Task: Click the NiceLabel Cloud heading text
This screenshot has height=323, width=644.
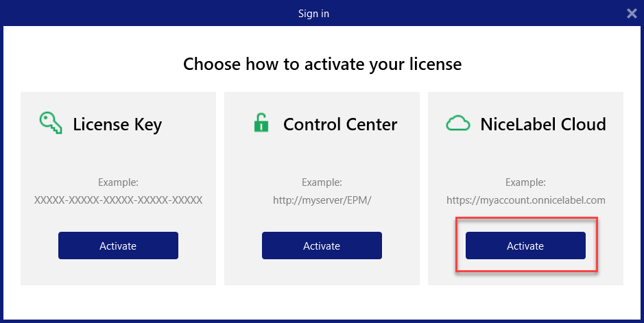Action: pos(543,124)
